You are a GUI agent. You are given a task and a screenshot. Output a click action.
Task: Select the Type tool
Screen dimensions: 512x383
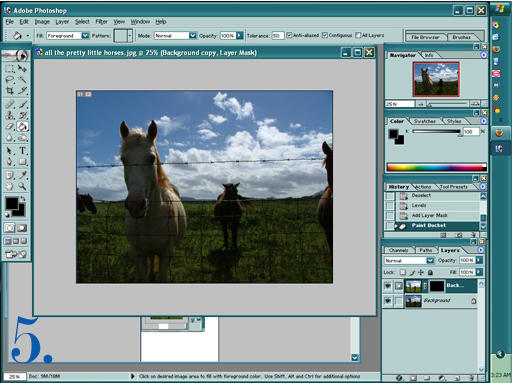[x=22, y=151]
